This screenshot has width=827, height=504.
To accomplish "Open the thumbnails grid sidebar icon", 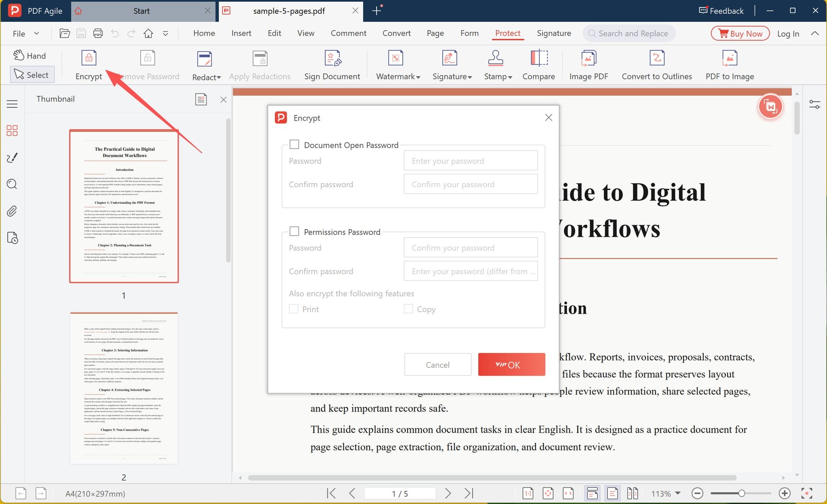I will 12,130.
